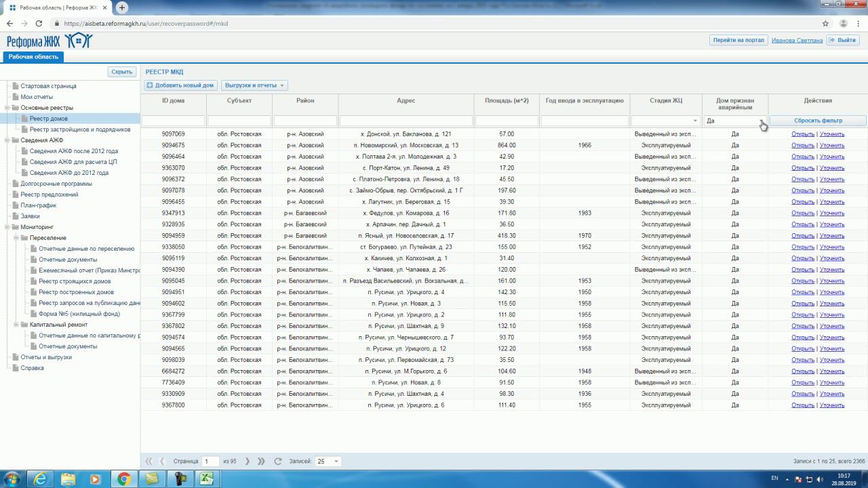The width and height of the screenshot is (868, 488).
Task: Select cell with ID 9347913
Action: pyautogui.click(x=173, y=213)
